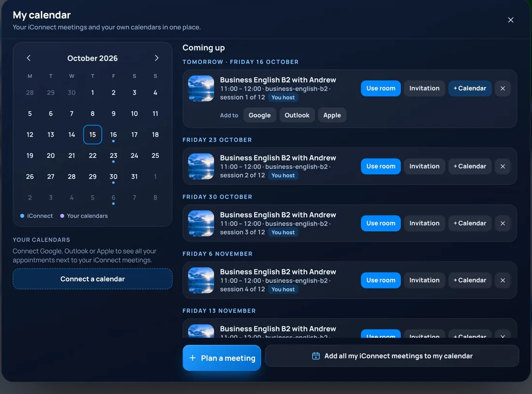Expand +Calendar options for session 3
This screenshot has height=394, width=532.
(470, 224)
